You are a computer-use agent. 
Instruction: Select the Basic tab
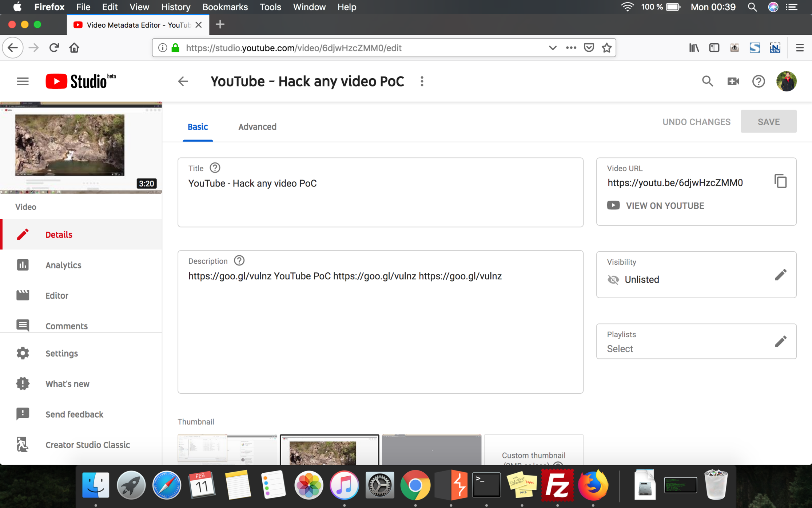198,127
